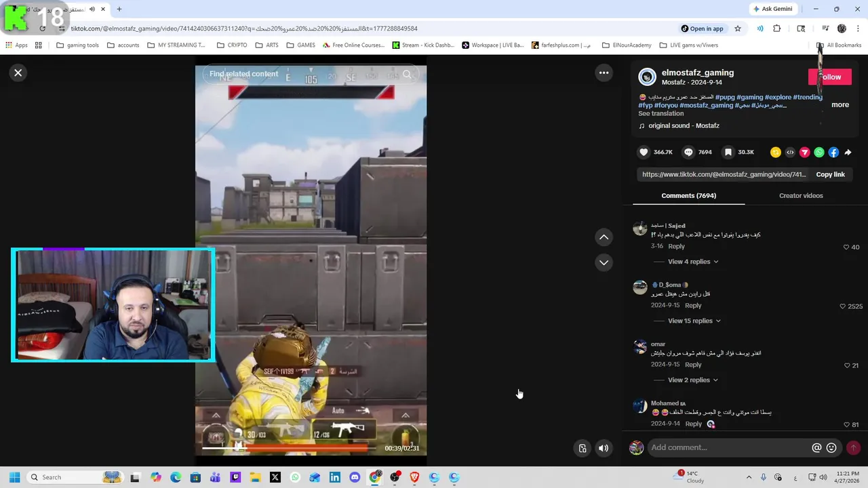This screenshot has height=488, width=868.
Task: Open the gaming tools bookmark folder
Action: (77, 45)
